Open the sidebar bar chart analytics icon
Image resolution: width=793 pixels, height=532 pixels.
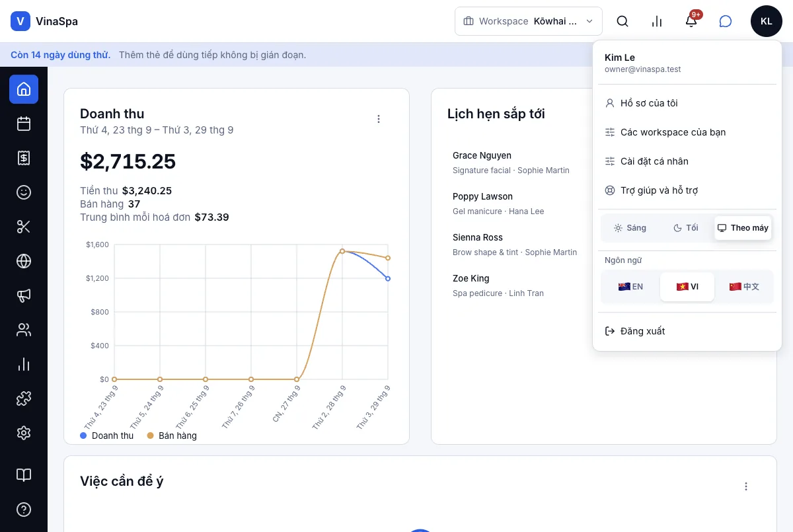point(24,364)
